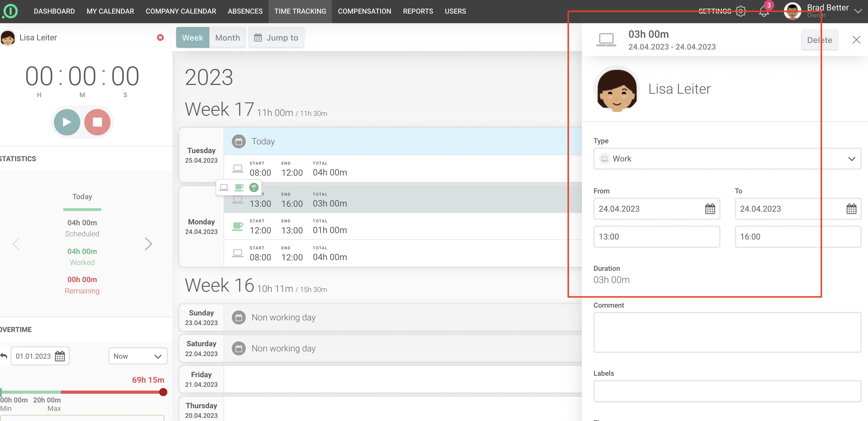Click the notification bell icon

tap(764, 12)
